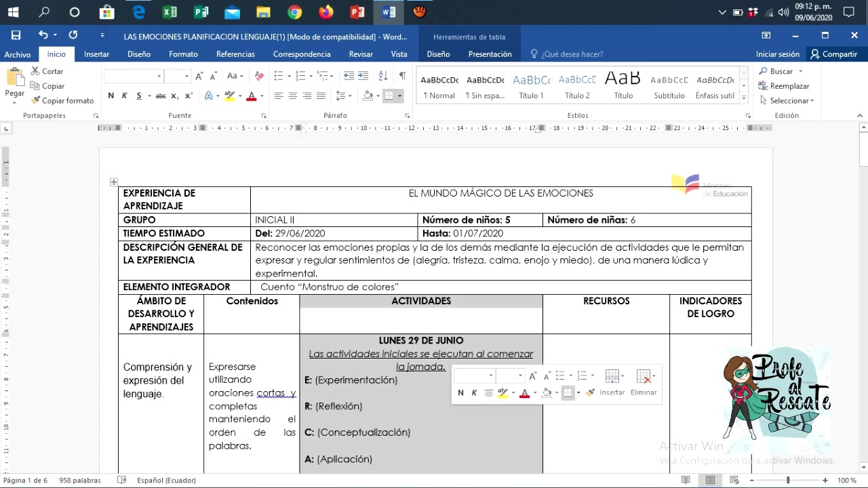
Task: Open the Windows Start menu
Action: (14, 12)
